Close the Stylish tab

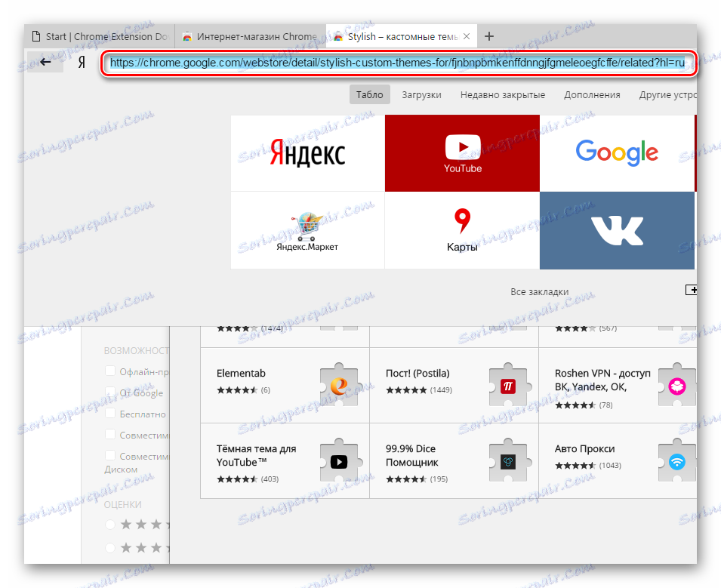click(x=467, y=36)
